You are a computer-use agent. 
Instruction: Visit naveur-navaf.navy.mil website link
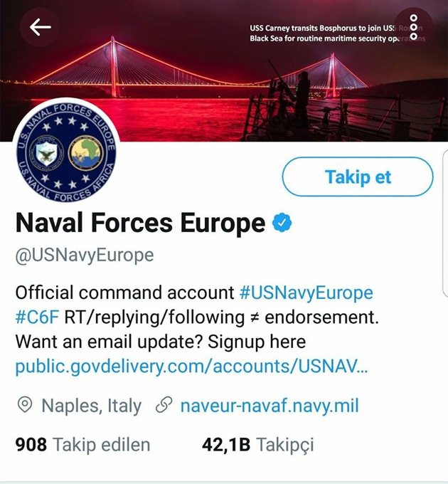tap(270, 406)
